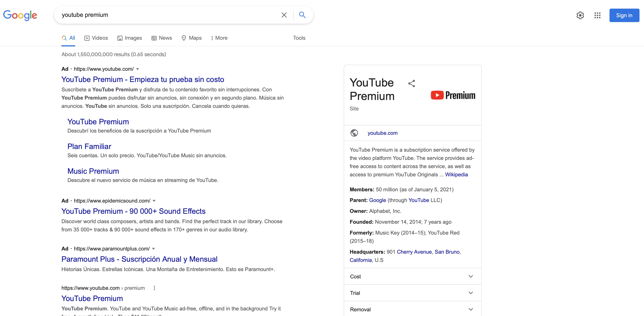Open the Tools options

coord(299,38)
